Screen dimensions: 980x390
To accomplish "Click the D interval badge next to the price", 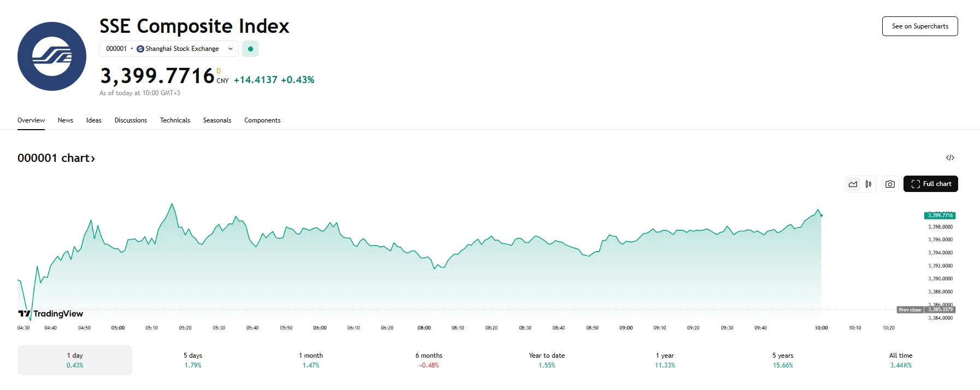I will pyautogui.click(x=219, y=71).
